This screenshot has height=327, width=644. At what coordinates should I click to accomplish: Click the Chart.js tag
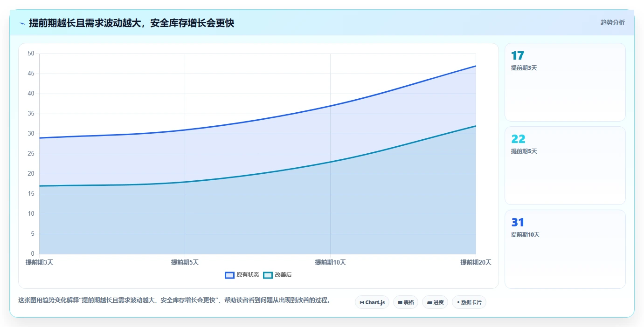(372, 302)
